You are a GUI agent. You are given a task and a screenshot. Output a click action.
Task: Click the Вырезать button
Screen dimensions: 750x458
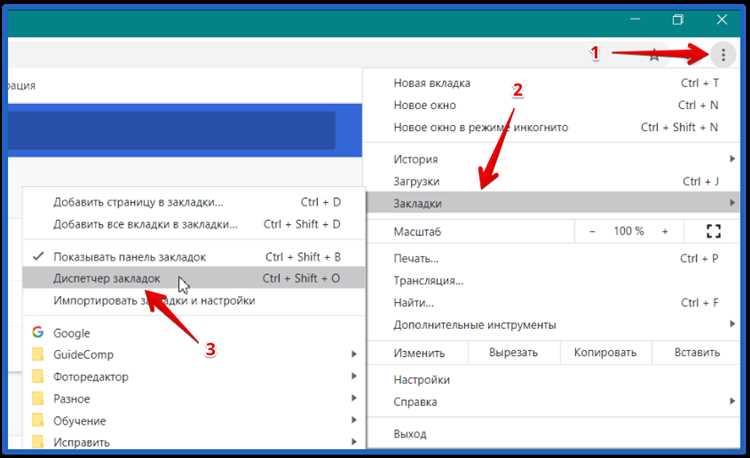click(513, 352)
